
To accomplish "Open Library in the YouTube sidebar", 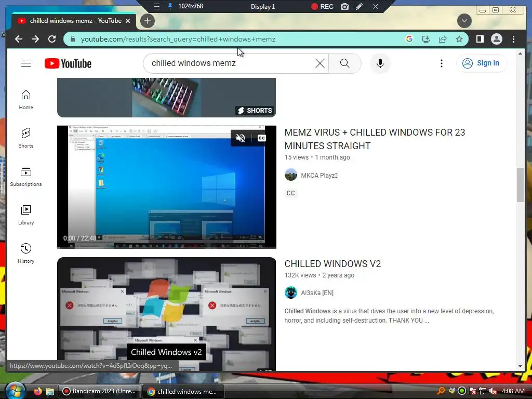I will pos(26,216).
